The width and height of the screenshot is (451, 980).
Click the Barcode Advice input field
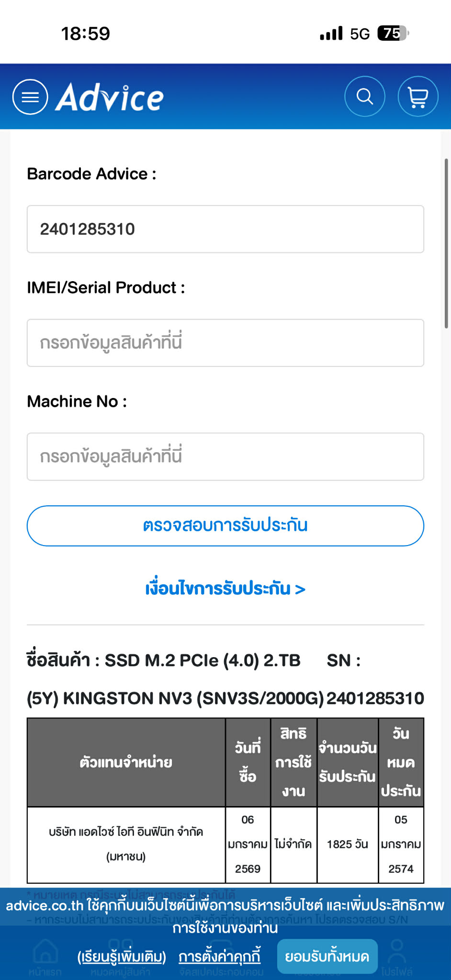[x=225, y=229]
